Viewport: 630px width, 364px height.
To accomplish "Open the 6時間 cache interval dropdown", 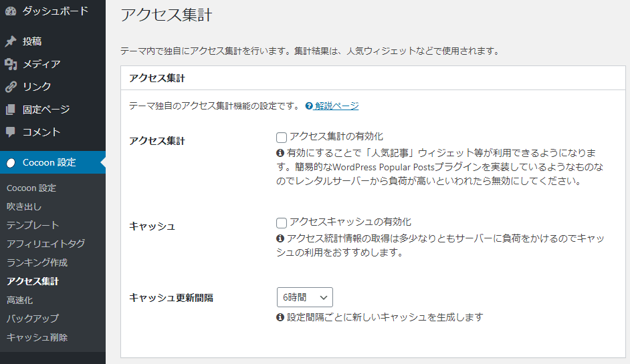I will pyautogui.click(x=305, y=297).
